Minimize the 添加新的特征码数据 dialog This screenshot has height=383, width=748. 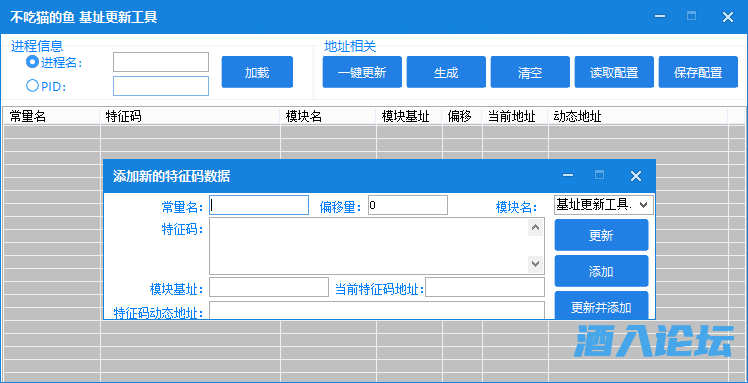568,176
